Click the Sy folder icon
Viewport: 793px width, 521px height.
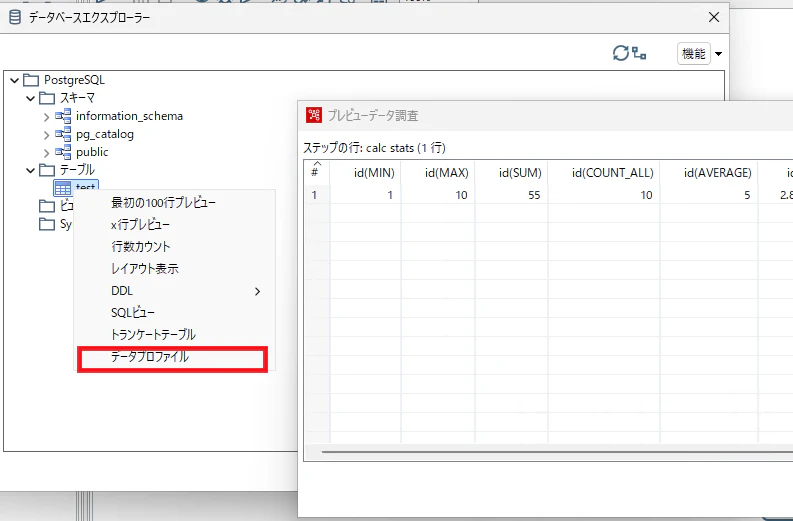coord(47,224)
